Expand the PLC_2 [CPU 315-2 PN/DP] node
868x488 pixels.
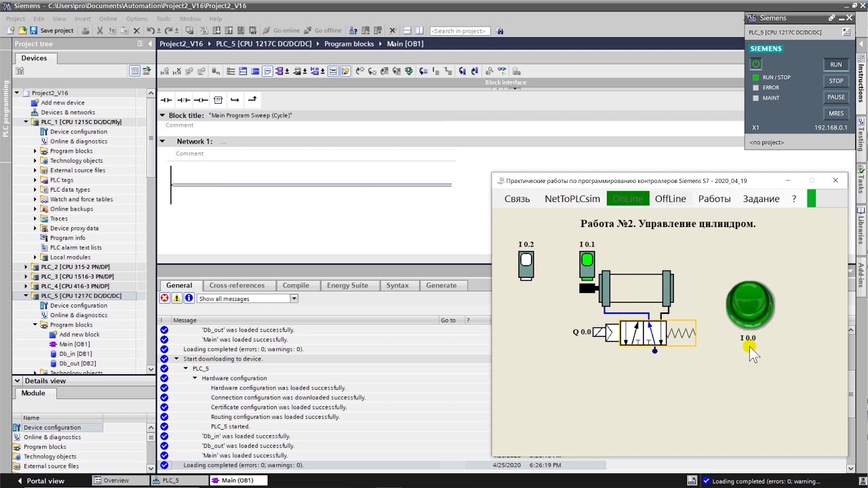coord(26,267)
